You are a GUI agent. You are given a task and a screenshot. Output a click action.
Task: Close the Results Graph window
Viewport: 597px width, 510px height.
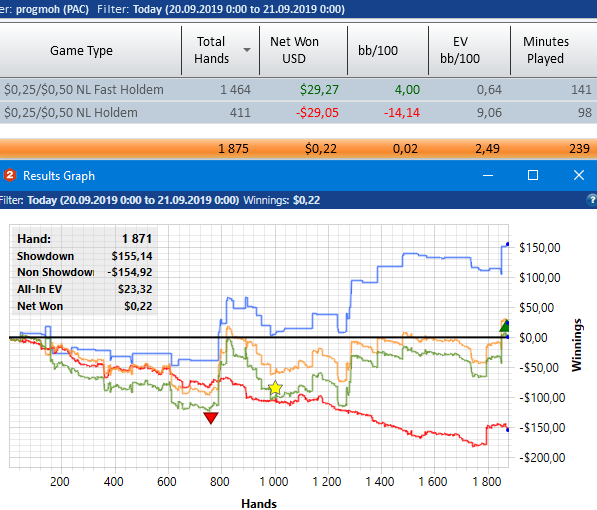coord(579,175)
